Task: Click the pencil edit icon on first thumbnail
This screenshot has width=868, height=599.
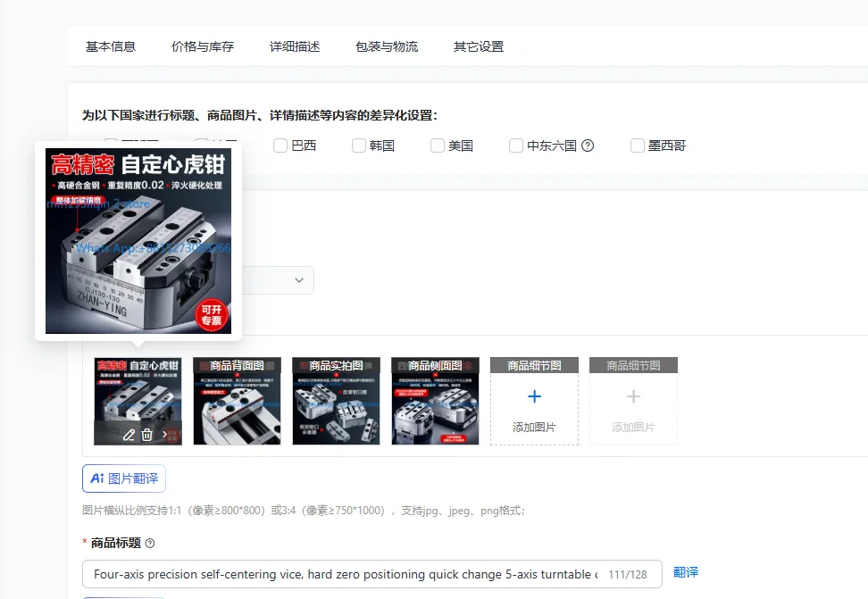Action: 129,435
